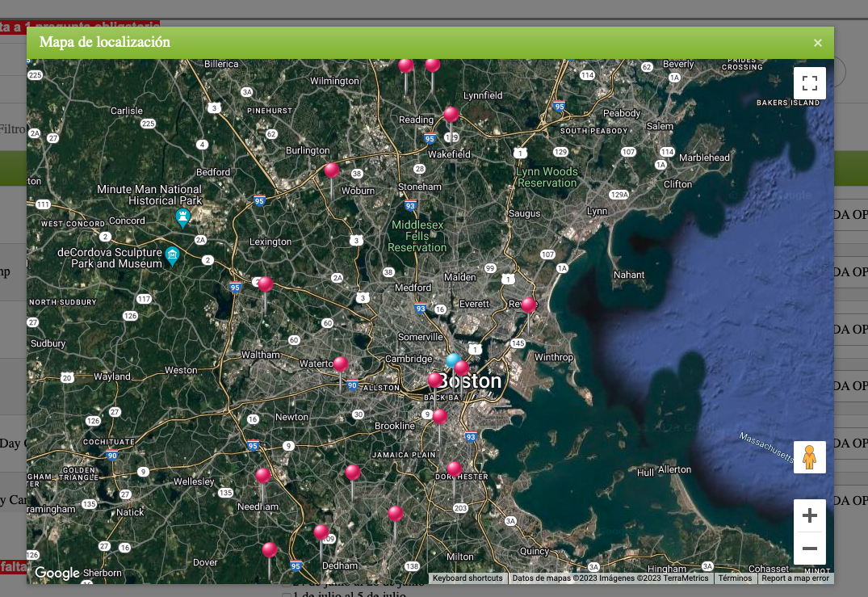The width and height of the screenshot is (868, 597).
Task: Click the red pin below Jamaica Plain
Action: pyautogui.click(x=353, y=473)
